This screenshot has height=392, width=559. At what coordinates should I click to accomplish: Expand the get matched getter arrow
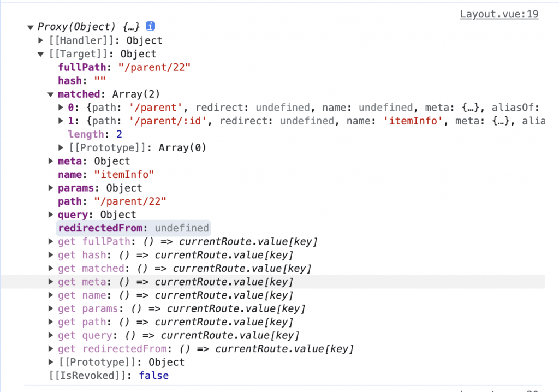click(51, 268)
